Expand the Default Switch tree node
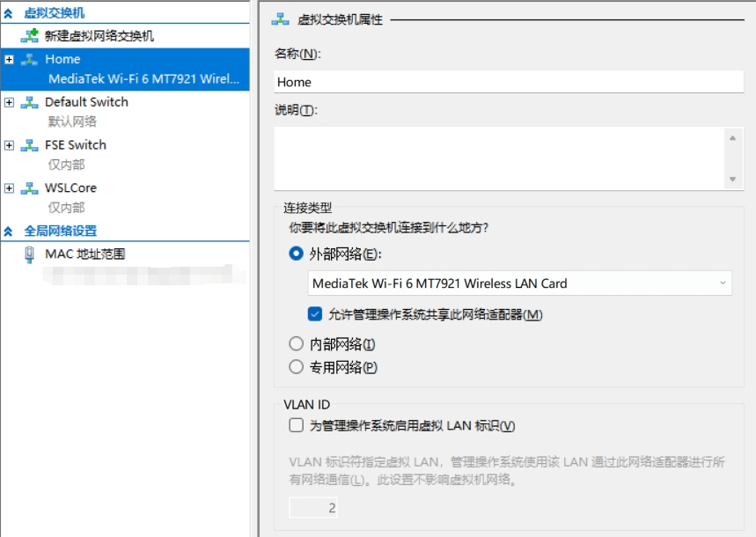The height and width of the screenshot is (537, 756). click(x=9, y=103)
